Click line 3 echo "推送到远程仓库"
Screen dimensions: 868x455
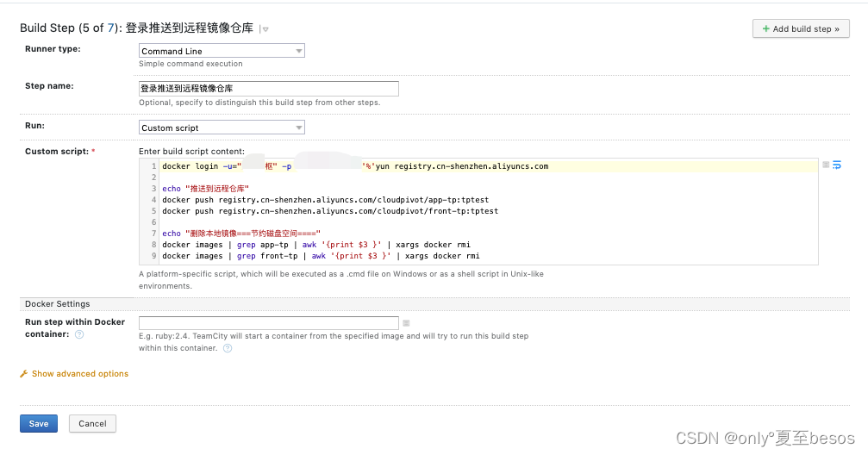205,189
